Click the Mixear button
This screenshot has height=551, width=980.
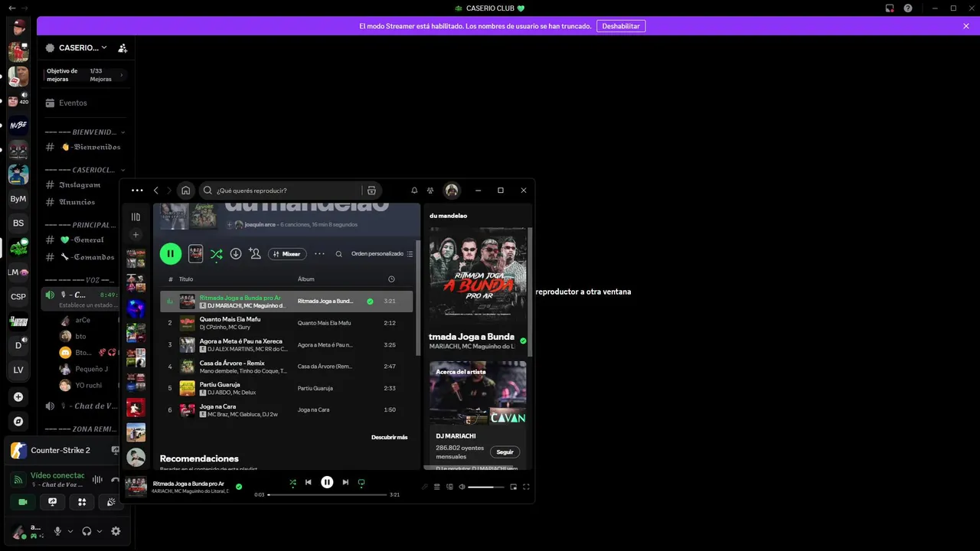click(x=287, y=253)
